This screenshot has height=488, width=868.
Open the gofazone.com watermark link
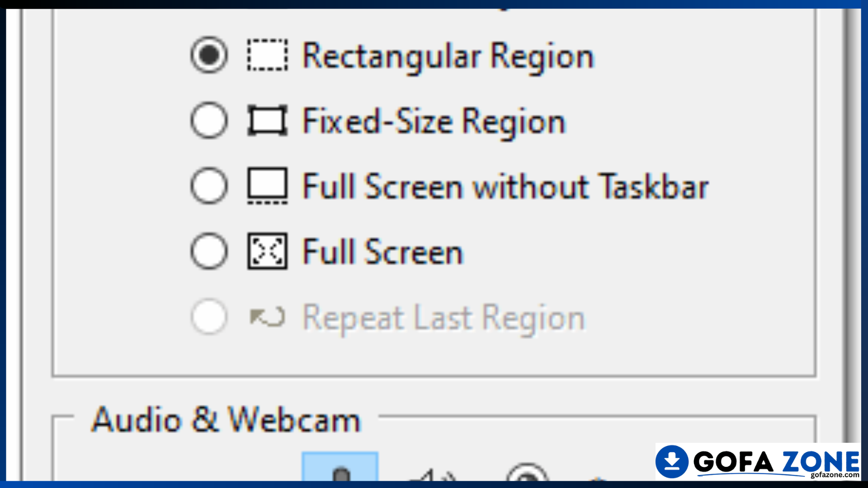point(835,475)
